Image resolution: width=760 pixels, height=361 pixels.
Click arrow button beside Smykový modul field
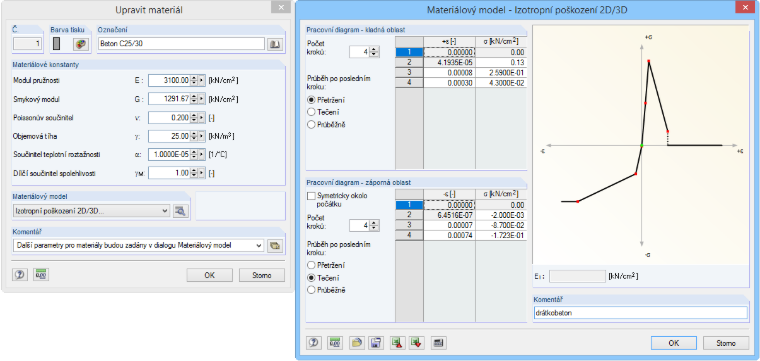click(202, 99)
